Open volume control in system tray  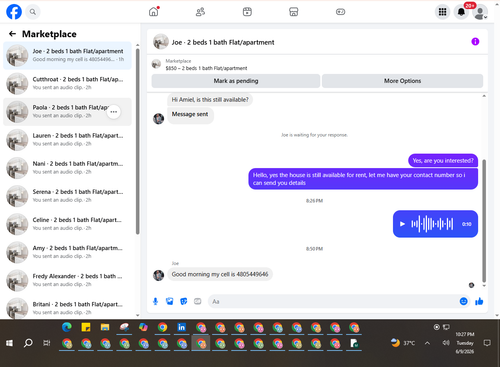tap(446, 343)
